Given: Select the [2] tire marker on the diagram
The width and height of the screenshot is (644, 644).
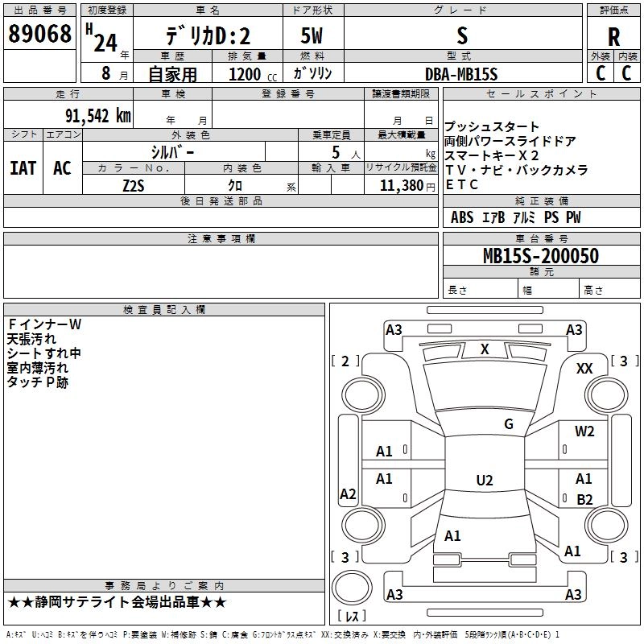Looking at the screenshot, I should click(345, 361).
